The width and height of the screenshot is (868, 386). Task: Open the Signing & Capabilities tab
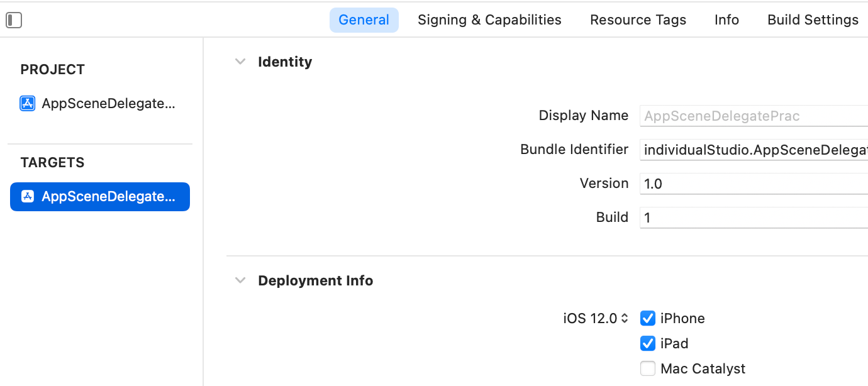pos(489,19)
